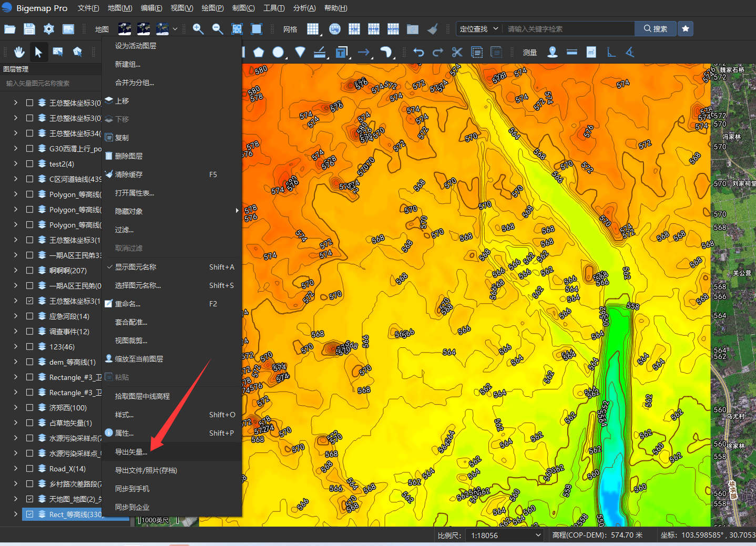Click the save floppy disk icon
This screenshot has width=756, height=546.
[29, 29]
